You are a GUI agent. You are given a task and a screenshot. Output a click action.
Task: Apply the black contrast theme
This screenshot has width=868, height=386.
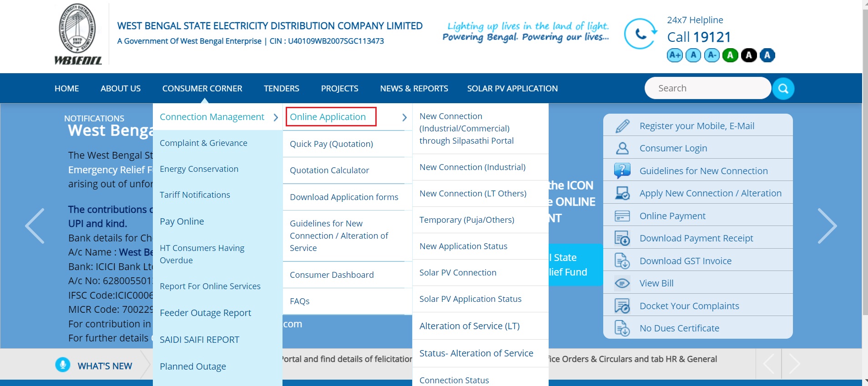click(749, 55)
